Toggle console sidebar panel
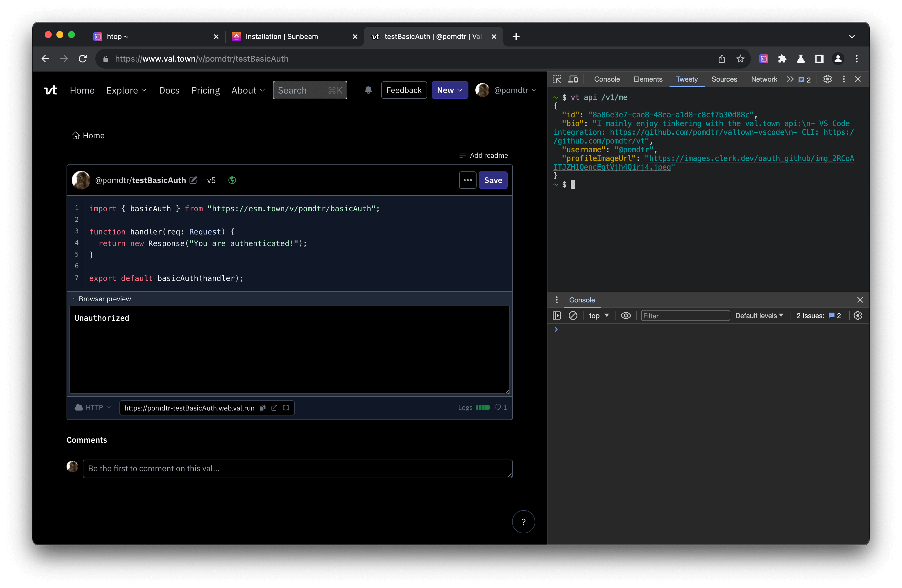 pos(556,315)
